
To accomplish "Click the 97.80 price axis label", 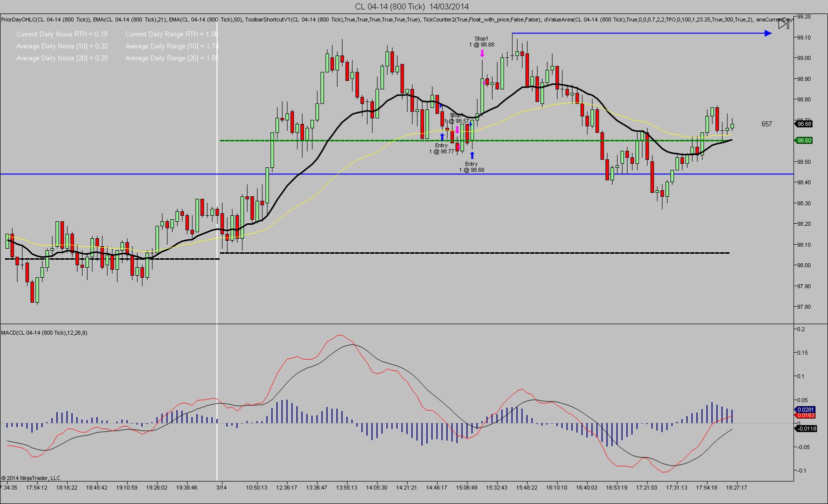I will click(803, 307).
